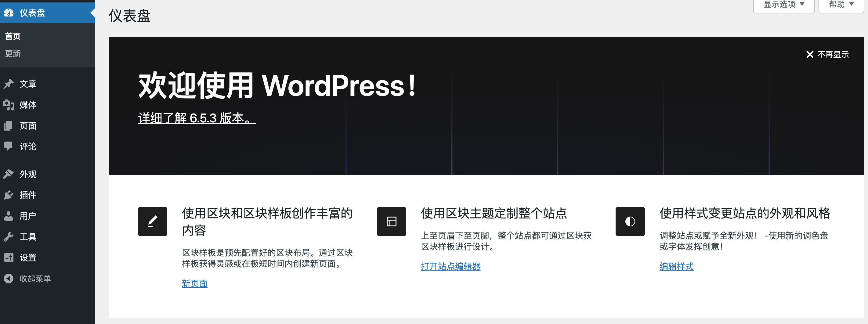Image resolution: width=868 pixels, height=324 pixels.
Task: Click paragraph starting 调整站点或赋予全新外观
Action: click(x=744, y=241)
